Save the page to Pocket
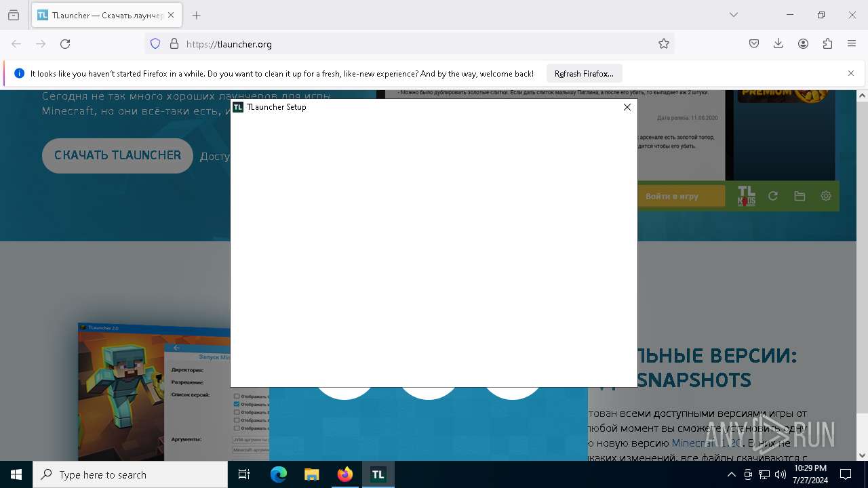868x488 pixels. (754, 44)
